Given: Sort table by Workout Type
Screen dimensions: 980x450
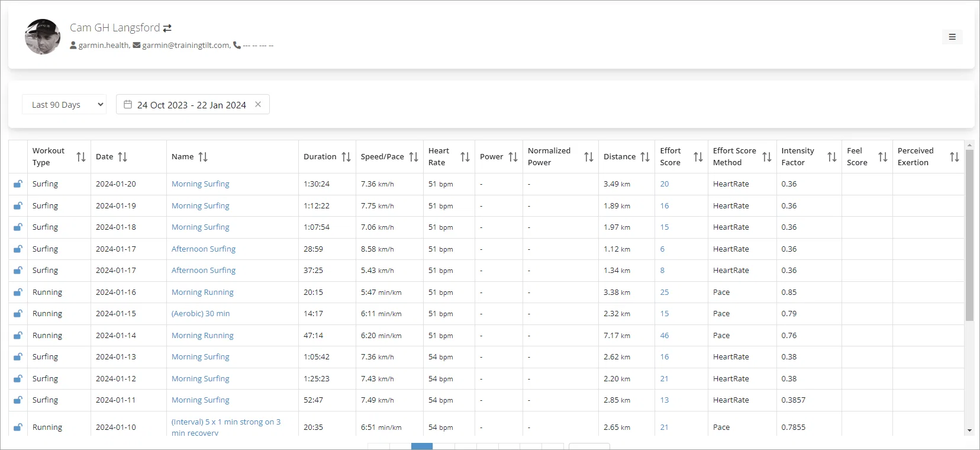Looking at the screenshot, I should pyautogui.click(x=81, y=157).
